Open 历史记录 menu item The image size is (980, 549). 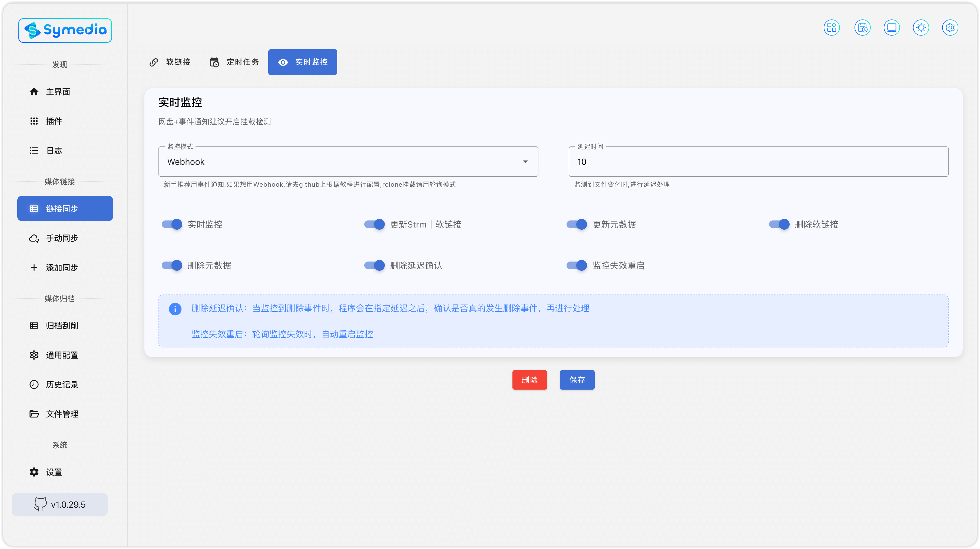(x=65, y=384)
